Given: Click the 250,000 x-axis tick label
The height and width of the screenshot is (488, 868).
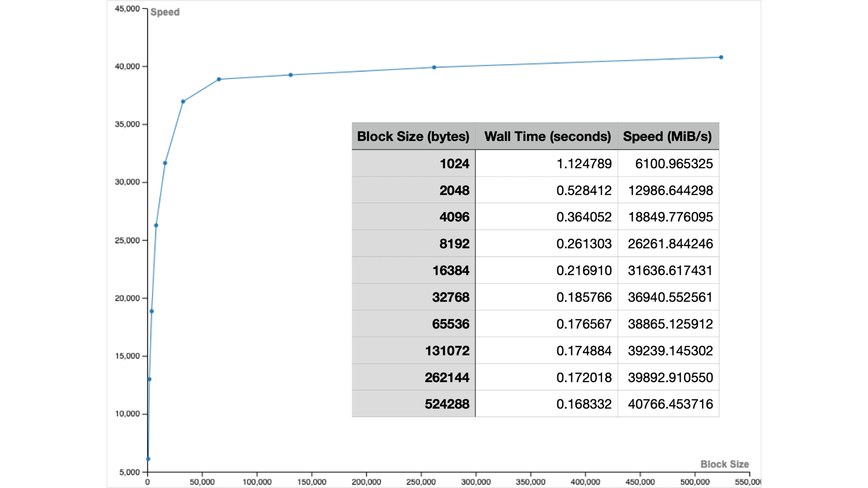Looking at the screenshot, I should click(420, 482).
